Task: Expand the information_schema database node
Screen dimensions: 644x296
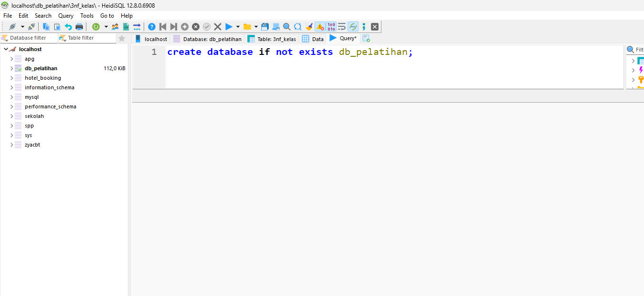Action: click(11, 87)
